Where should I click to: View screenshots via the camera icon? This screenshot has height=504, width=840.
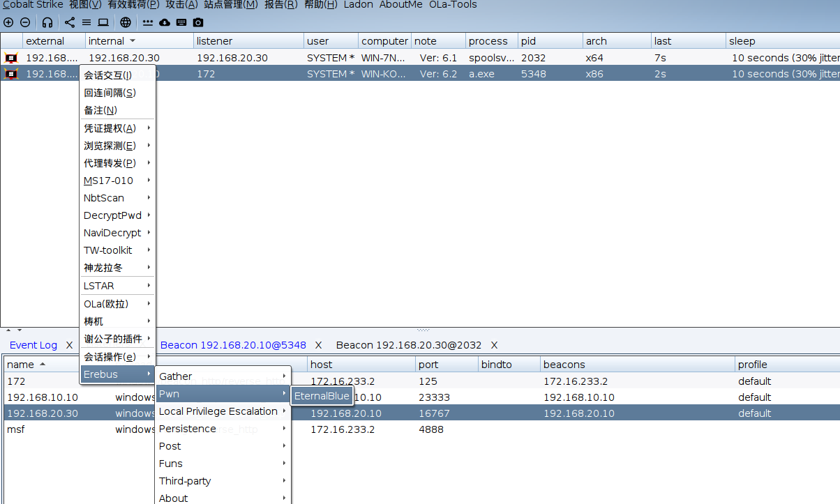point(198,22)
